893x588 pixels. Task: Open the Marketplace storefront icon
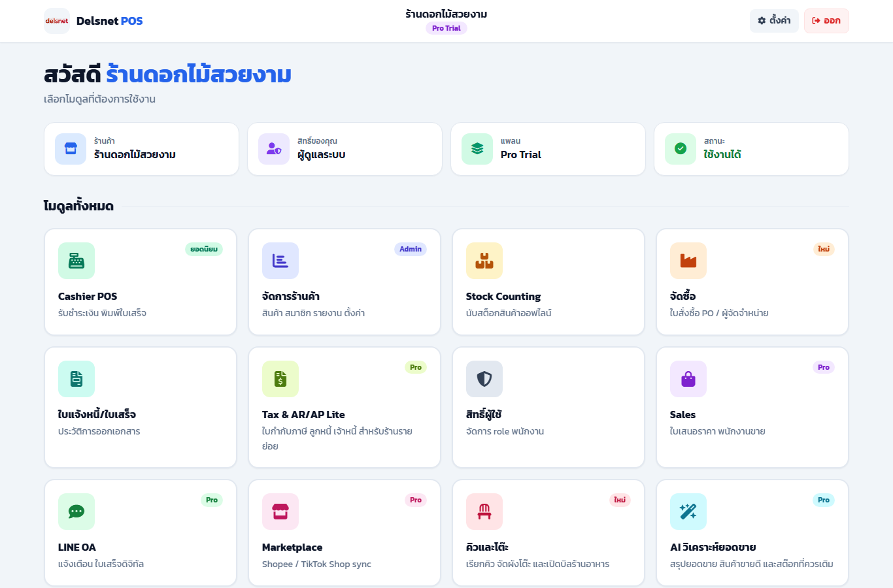pos(280,512)
